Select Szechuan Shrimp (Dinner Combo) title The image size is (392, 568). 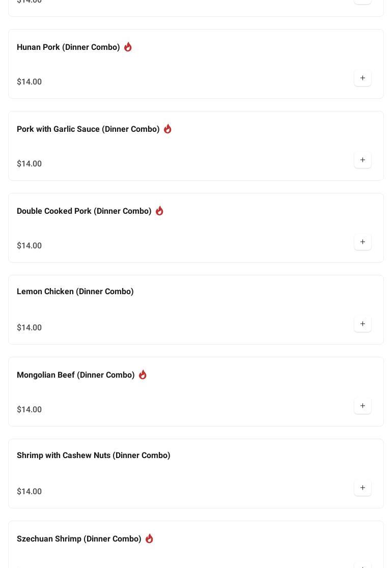pos(79,539)
